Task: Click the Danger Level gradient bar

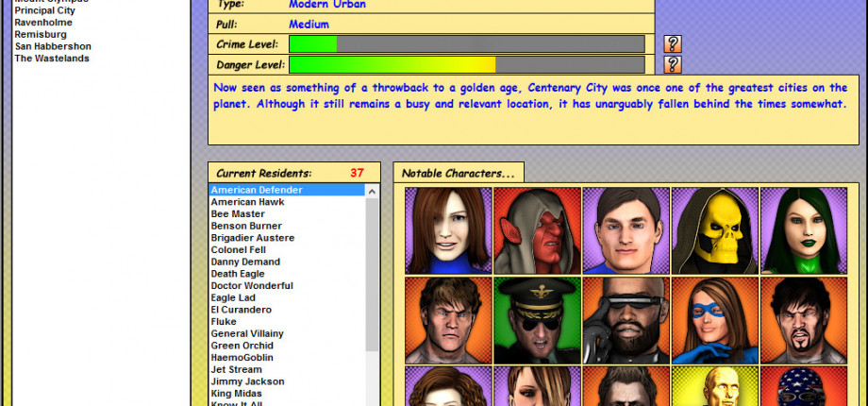Action: click(466, 64)
